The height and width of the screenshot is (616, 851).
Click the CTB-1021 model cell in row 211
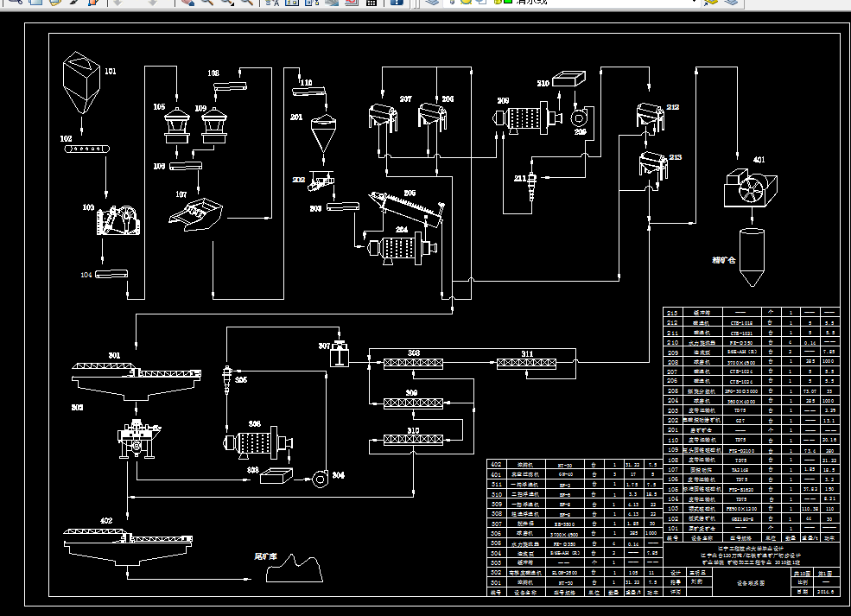(742, 333)
